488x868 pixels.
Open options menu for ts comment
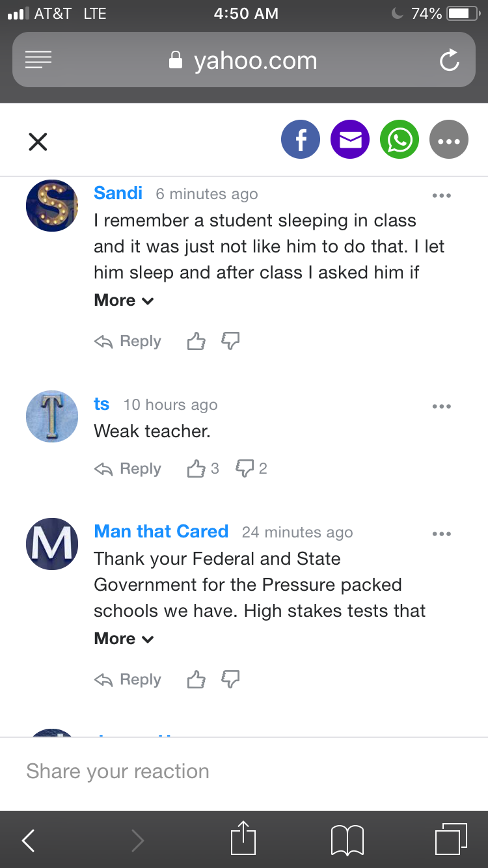click(441, 406)
